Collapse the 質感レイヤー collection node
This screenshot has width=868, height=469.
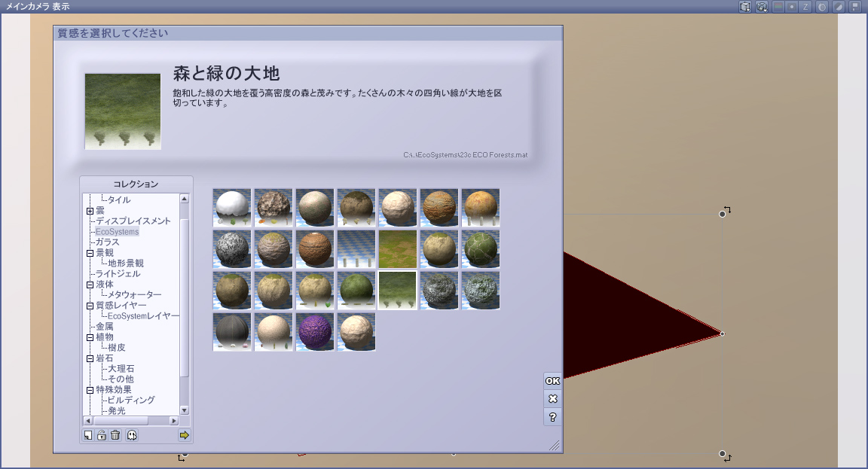90,306
